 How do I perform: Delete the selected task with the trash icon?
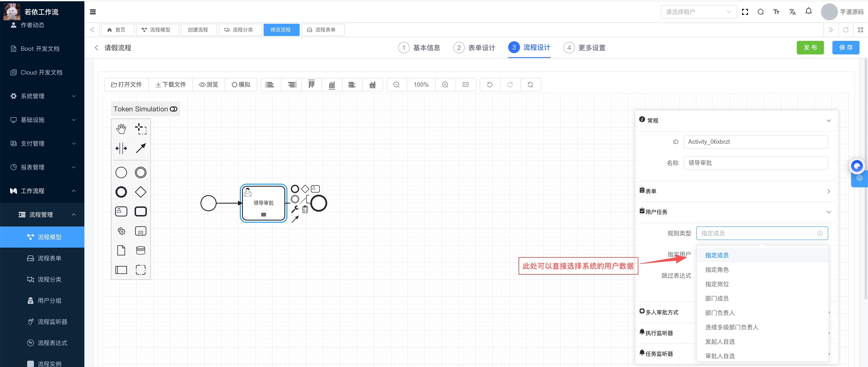click(305, 210)
